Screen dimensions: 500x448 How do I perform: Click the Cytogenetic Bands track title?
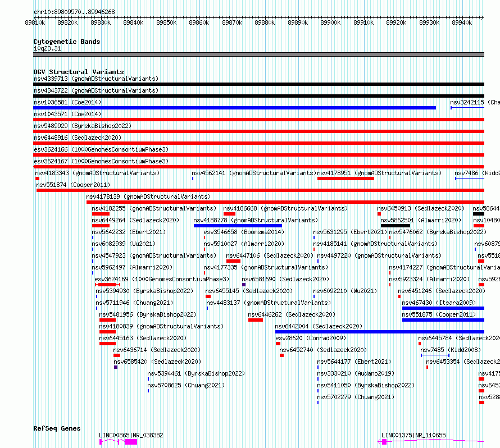[x=67, y=42]
